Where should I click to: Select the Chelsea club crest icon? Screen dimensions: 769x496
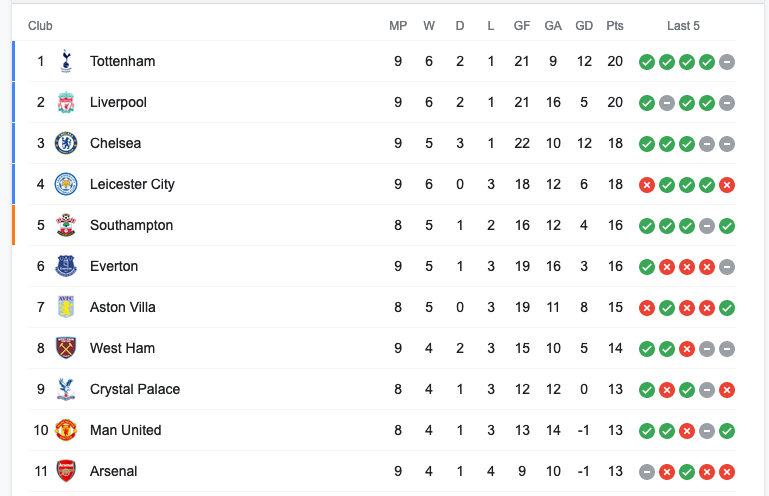pyautogui.click(x=66, y=143)
